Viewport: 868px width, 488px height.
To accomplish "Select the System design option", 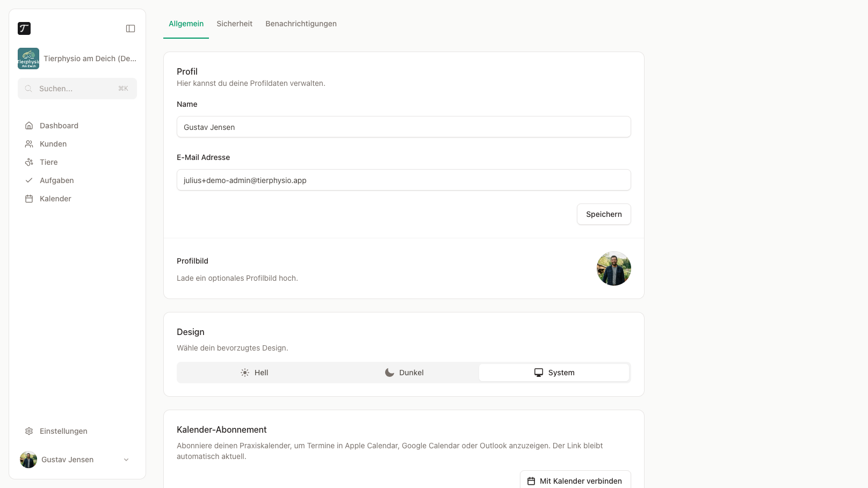I will point(554,373).
